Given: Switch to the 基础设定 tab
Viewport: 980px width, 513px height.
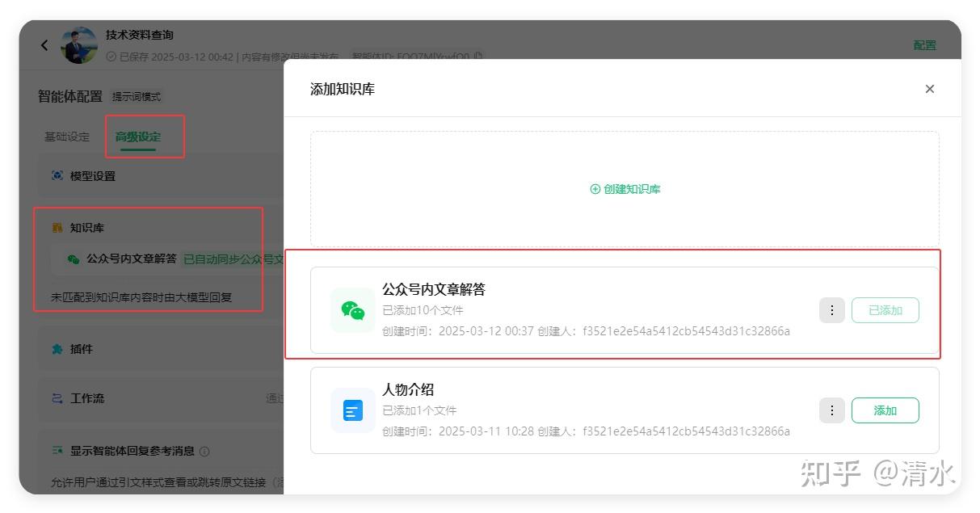Looking at the screenshot, I should [x=67, y=137].
